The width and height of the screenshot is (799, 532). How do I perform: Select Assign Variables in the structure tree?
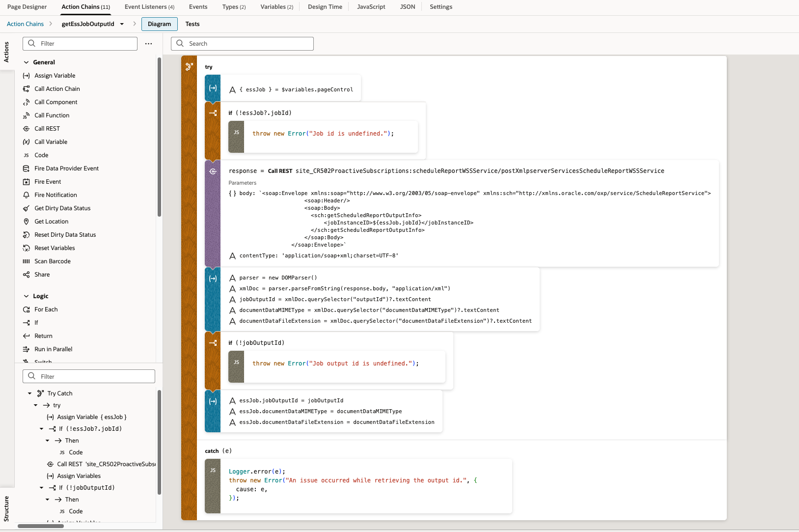[79, 476]
